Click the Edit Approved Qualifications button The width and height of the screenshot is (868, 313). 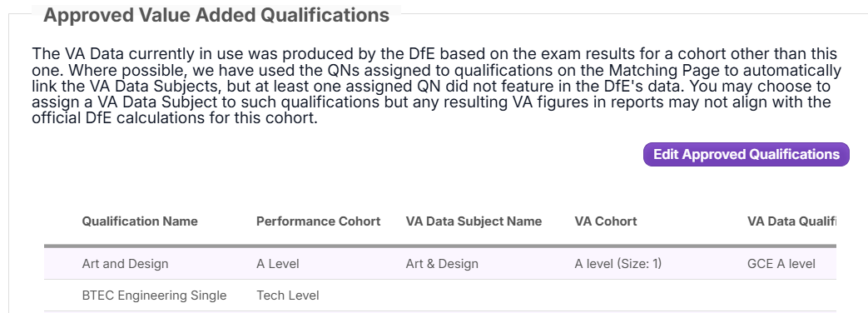[x=746, y=154]
